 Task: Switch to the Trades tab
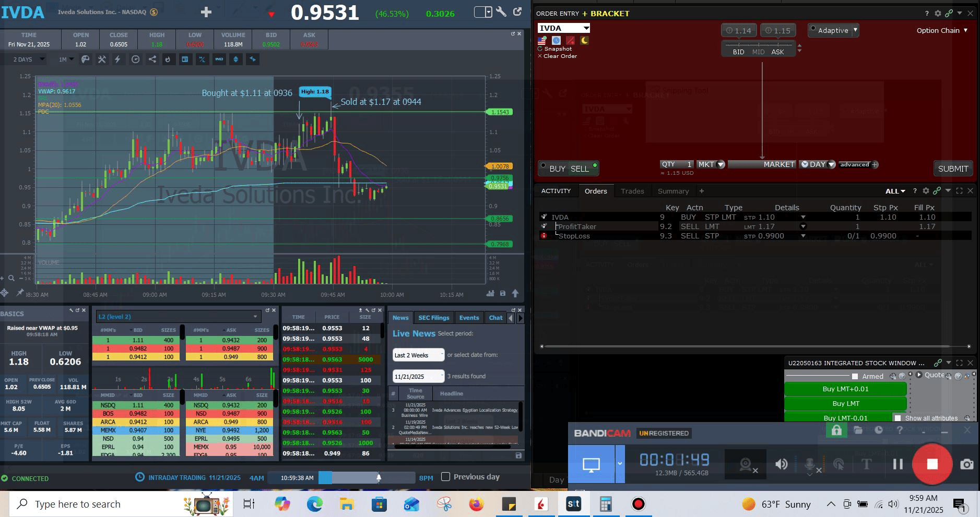pyautogui.click(x=632, y=191)
